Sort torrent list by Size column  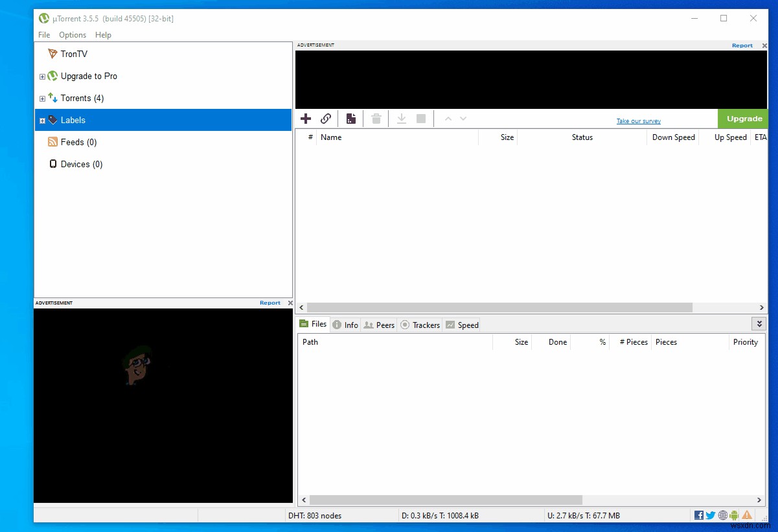498,137
